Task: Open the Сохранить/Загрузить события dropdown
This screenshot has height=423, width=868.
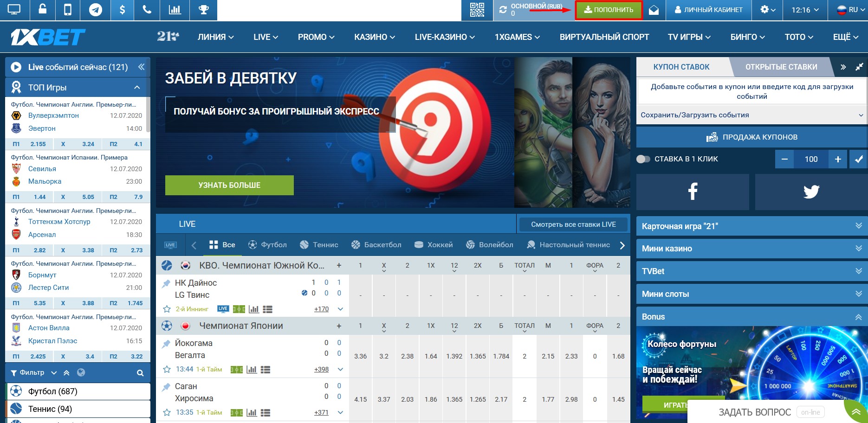Action: [x=751, y=115]
